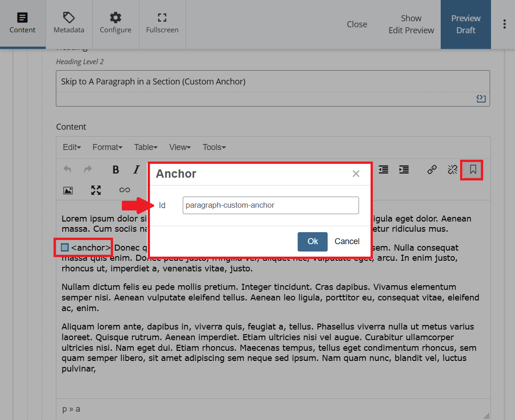Click the increase indent icon
Viewport: 515px width, 420px height.
(404, 170)
